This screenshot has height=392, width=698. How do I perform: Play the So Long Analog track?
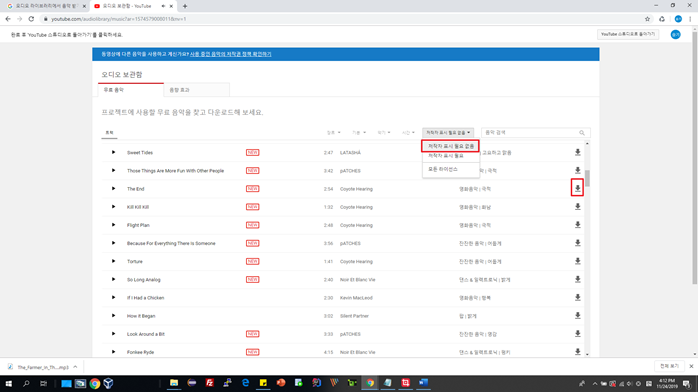point(114,279)
